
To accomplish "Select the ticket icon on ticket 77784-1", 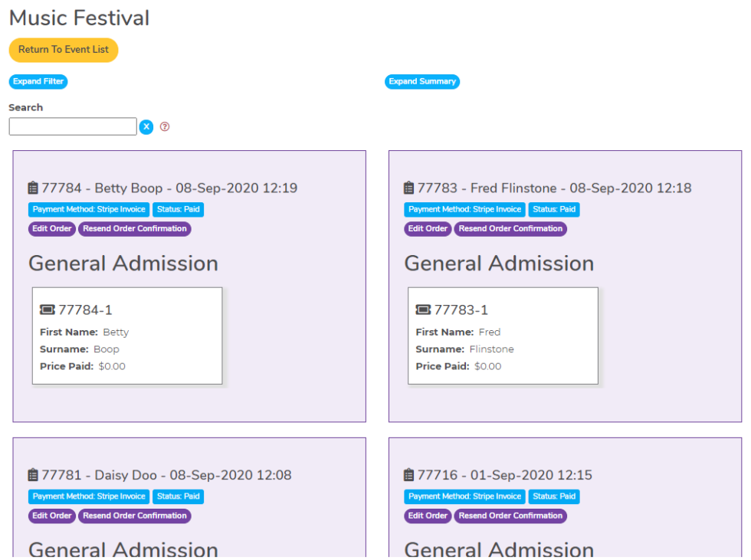I will tap(46, 309).
